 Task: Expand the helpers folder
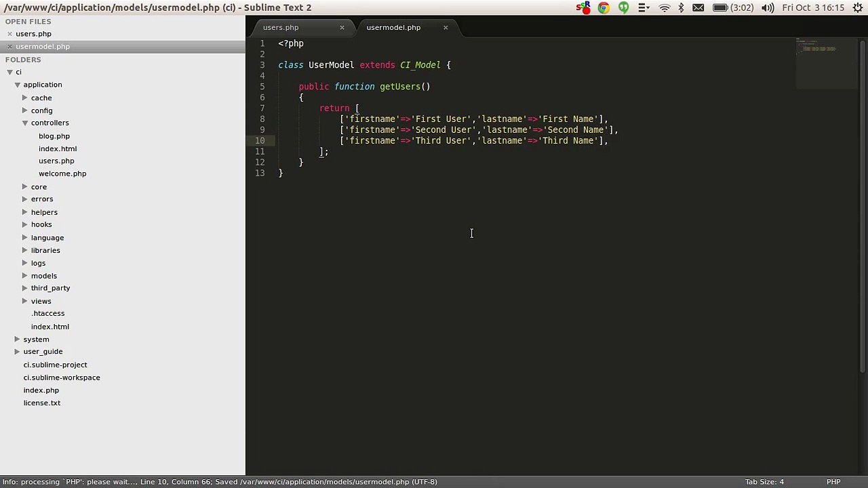click(24, 212)
